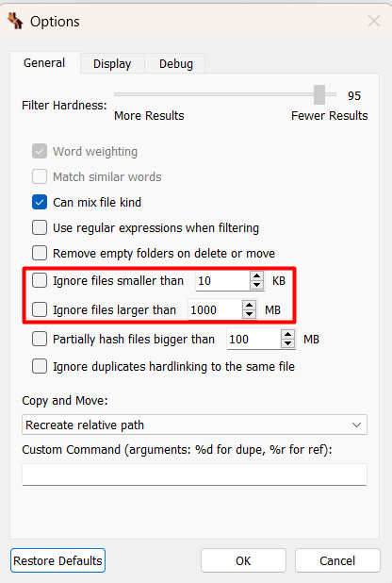Enable Use regular expressions when filtering
Screen dimensions: 392x583
(40, 227)
